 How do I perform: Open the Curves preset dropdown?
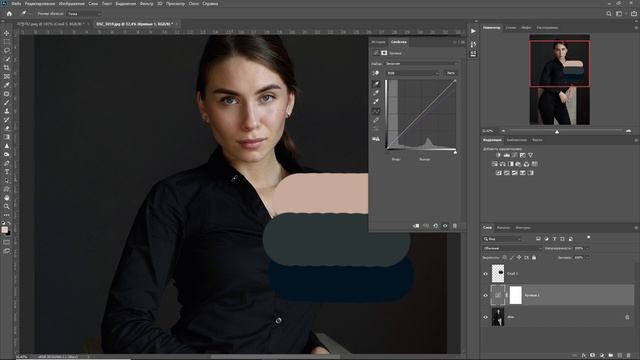[422, 64]
